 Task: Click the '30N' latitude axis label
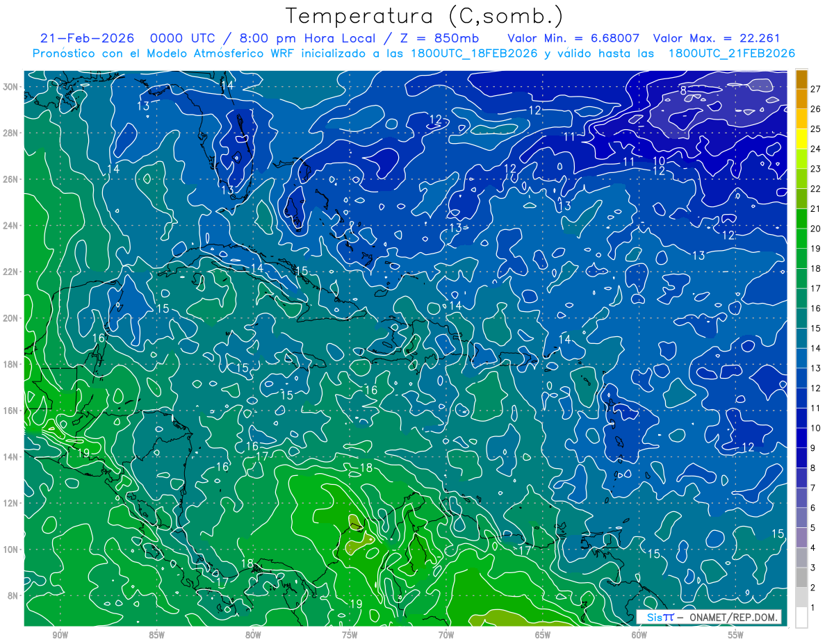pyautogui.click(x=12, y=87)
